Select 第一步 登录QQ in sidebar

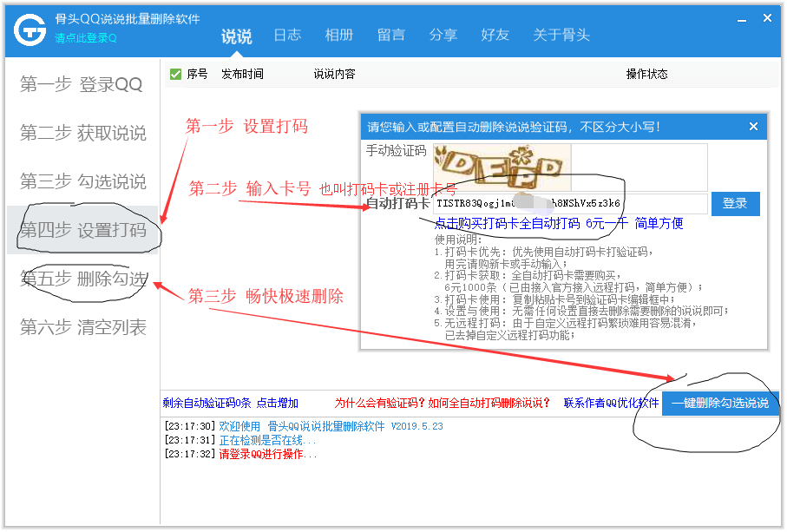(x=82, y=84)
